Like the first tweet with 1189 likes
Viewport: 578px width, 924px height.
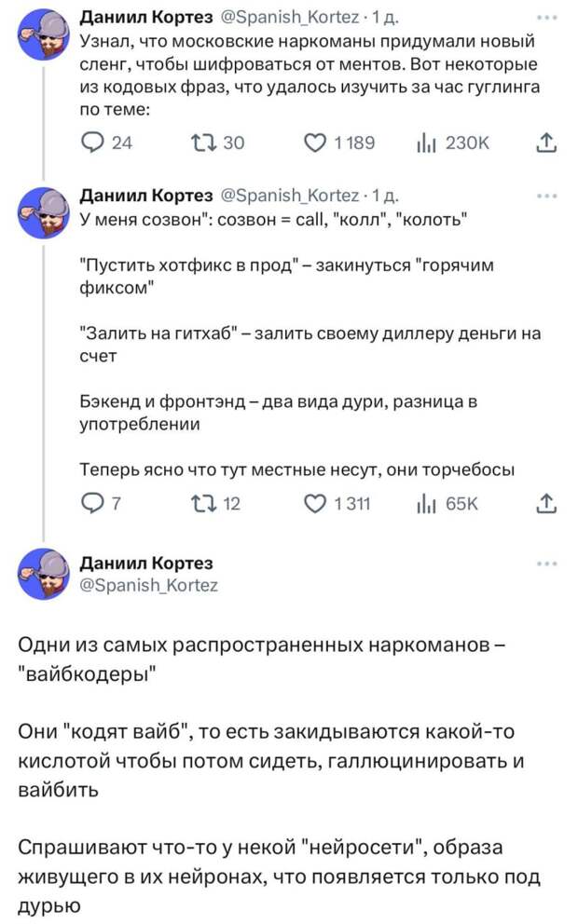pos(316,143)
